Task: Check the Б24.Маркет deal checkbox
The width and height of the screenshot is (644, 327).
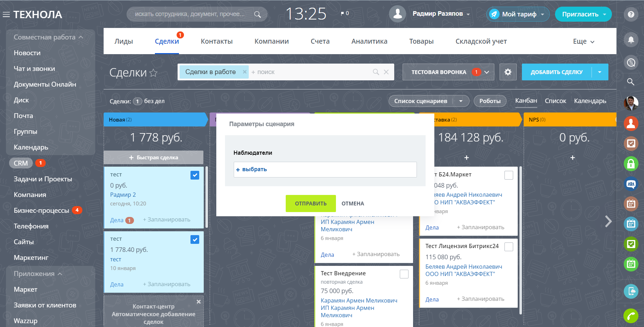Action: [x=509, y=175]
